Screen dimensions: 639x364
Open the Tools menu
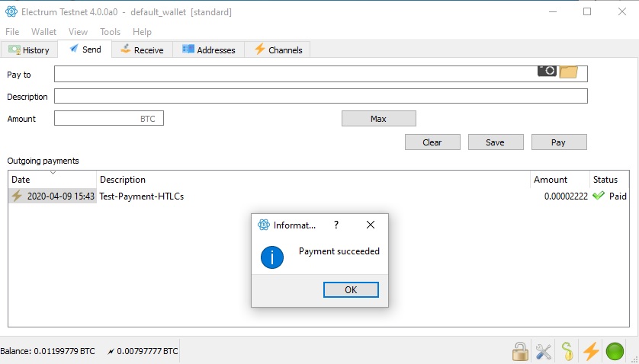tap(110, 32)
